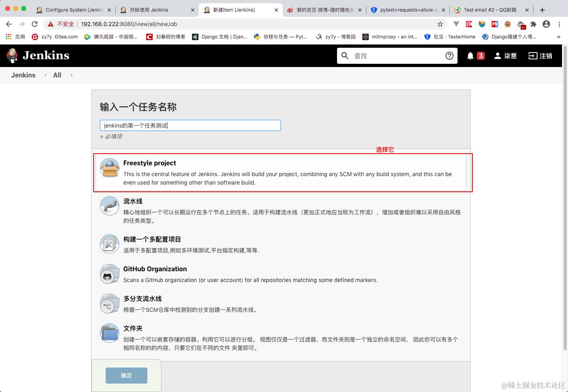The height and width of the screenshot is (392, 568).
Task: Open the mitmproxy bookmark
Action: tap(390, 37)
